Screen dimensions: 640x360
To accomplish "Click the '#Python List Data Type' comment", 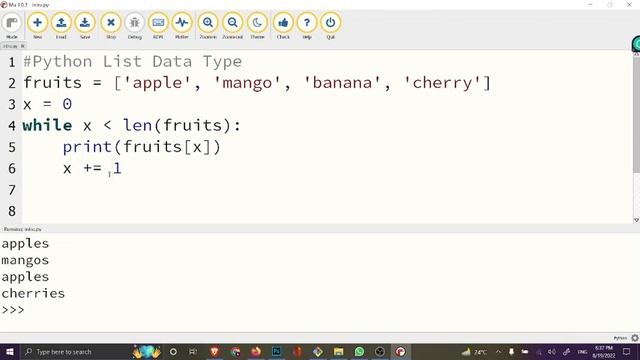I will [x=133, y=62].
